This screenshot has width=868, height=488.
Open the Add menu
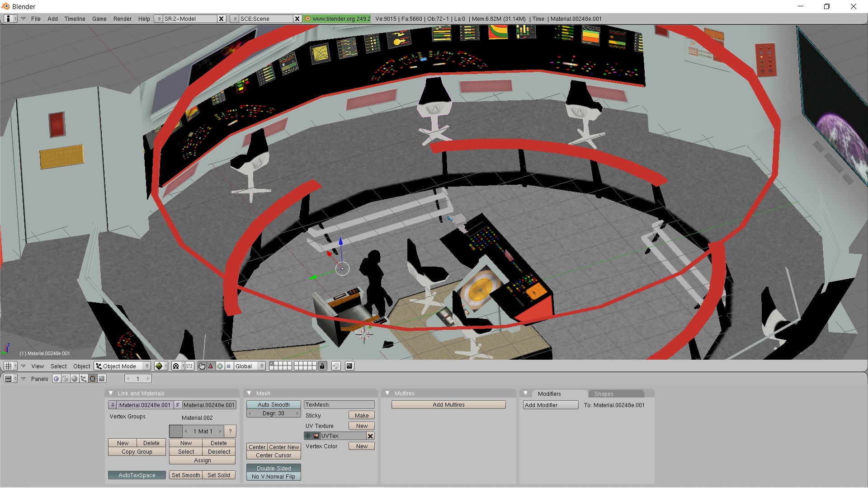coord(52,19)
